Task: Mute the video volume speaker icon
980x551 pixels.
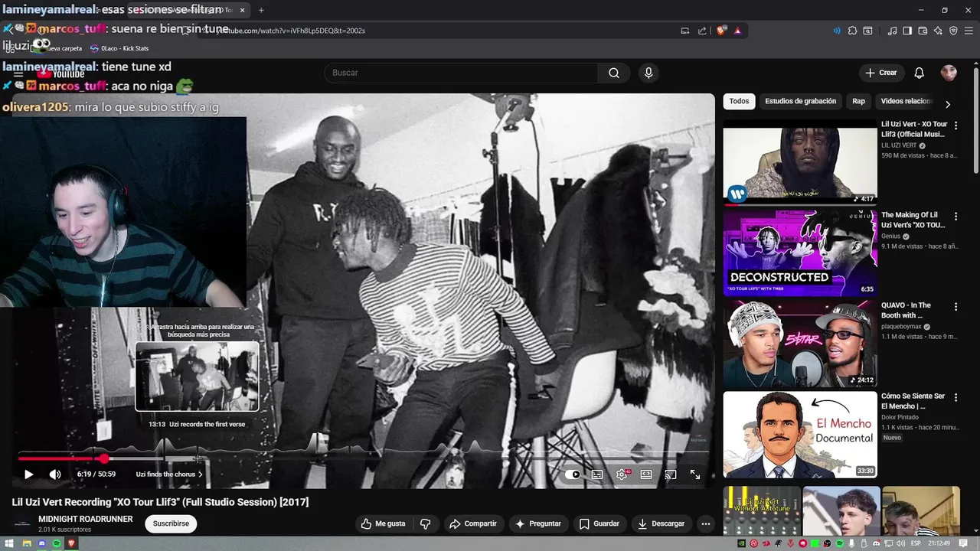Action: click(55, 474)
